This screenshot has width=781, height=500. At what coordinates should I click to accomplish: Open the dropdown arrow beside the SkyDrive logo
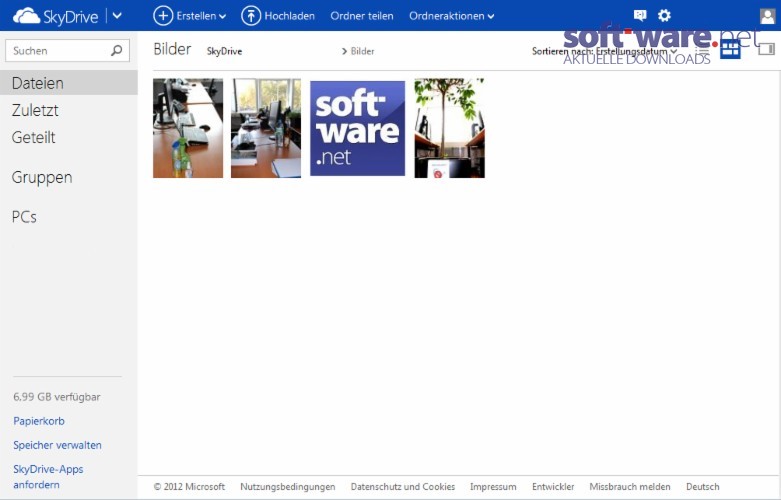117,16
